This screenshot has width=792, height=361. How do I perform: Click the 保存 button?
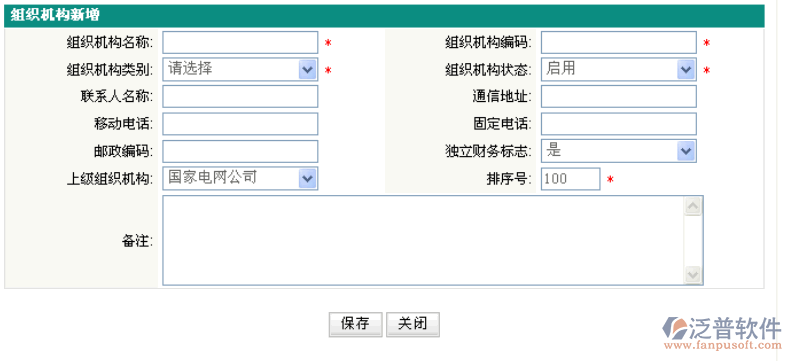coord(356,324)
